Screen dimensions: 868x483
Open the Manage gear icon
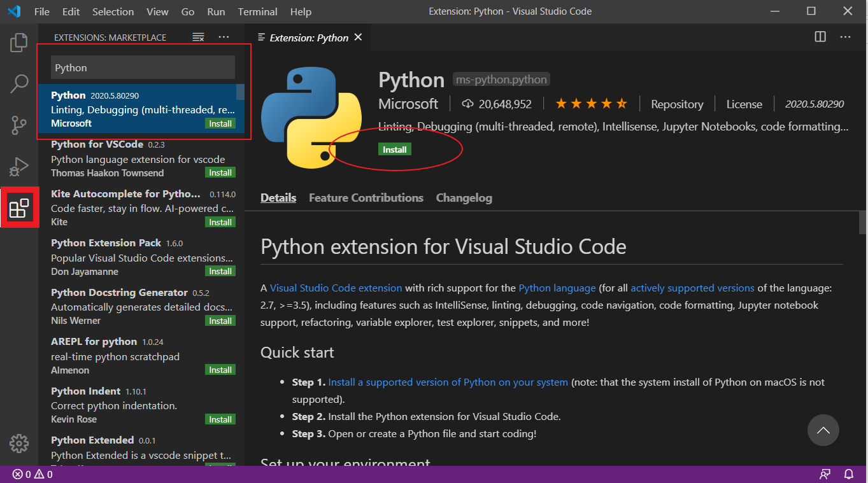coord(18,444)
